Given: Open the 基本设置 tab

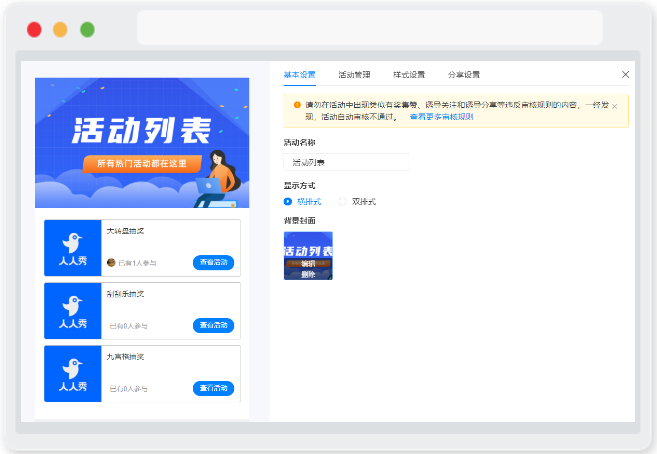Looking at the screenshot, I should tap(299, 75).
